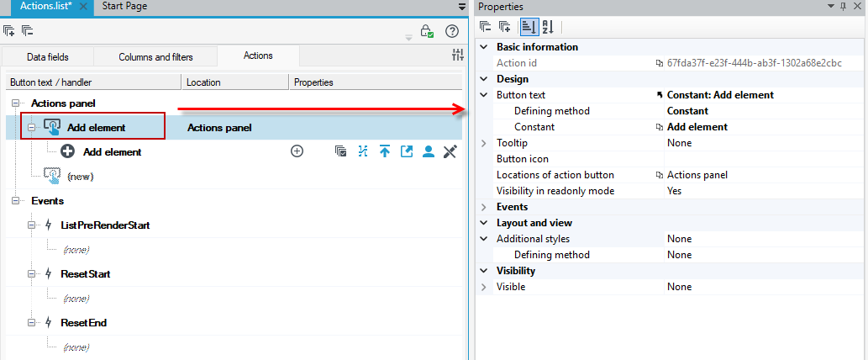Viewport: 868px width, 360px height.
Task: Toggle categorized sort in Properties toolbar
Action: click(x=529, y=27)
